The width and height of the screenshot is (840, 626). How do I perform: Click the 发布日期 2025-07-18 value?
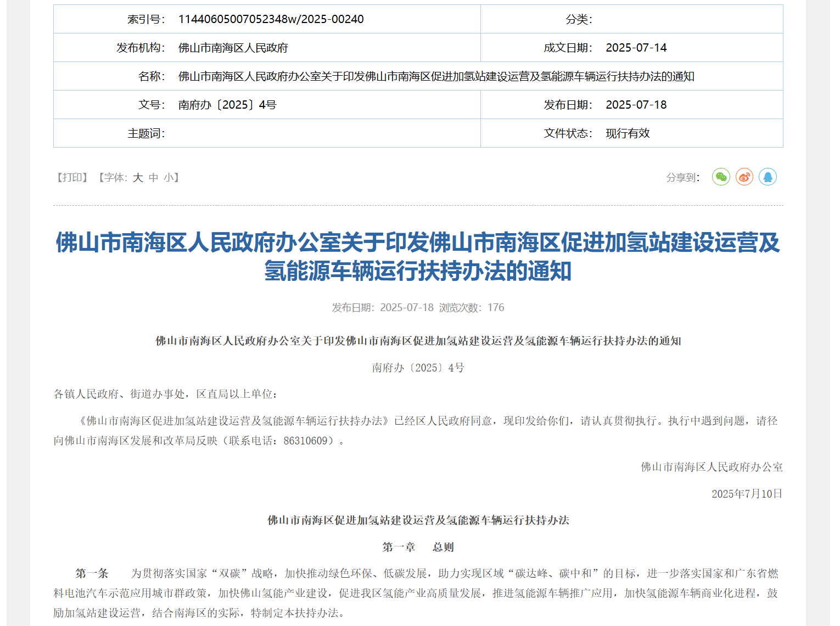tap(636, 104)
